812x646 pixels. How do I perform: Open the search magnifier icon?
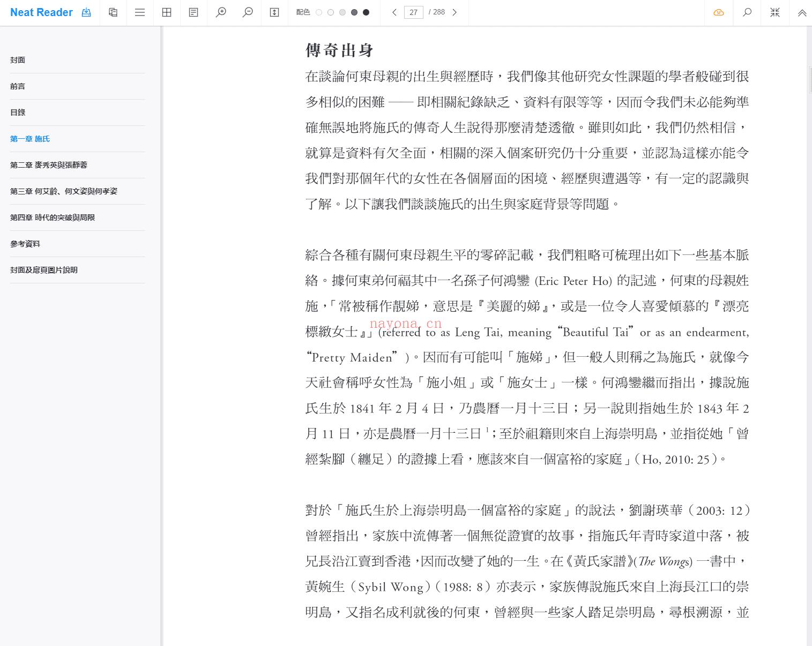tap(747, 12)
